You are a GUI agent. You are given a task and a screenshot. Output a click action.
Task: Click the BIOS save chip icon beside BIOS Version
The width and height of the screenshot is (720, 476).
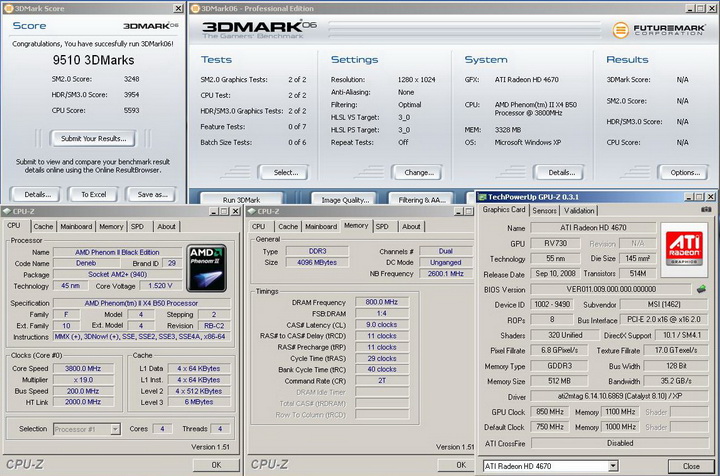[x=701, y=289]
